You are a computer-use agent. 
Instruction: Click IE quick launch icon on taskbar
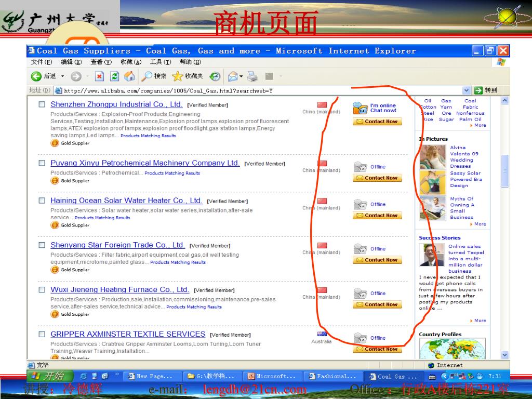pos(83,376)
